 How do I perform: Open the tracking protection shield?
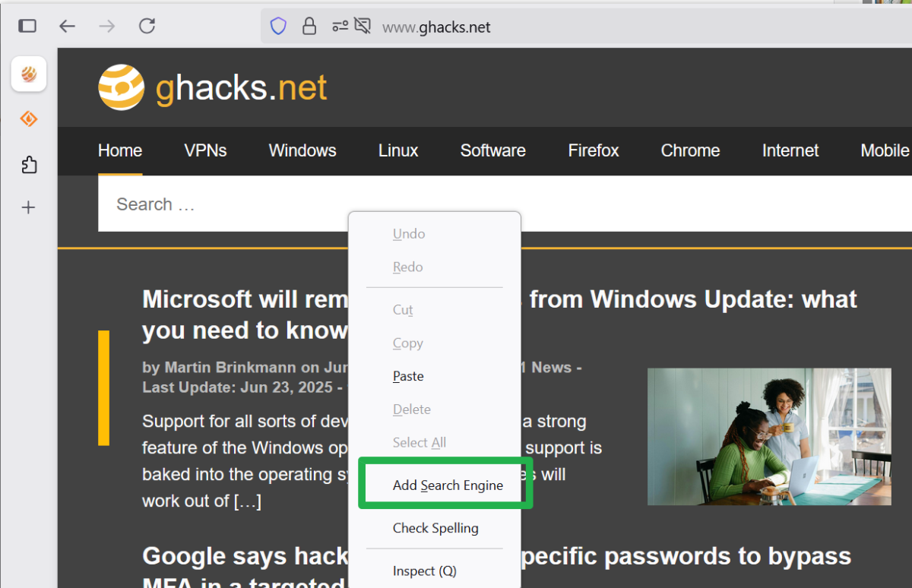(x=279, y=27)
